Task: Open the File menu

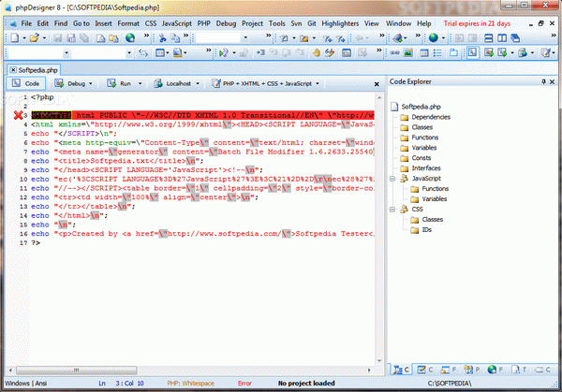Action: click(26, 23)
